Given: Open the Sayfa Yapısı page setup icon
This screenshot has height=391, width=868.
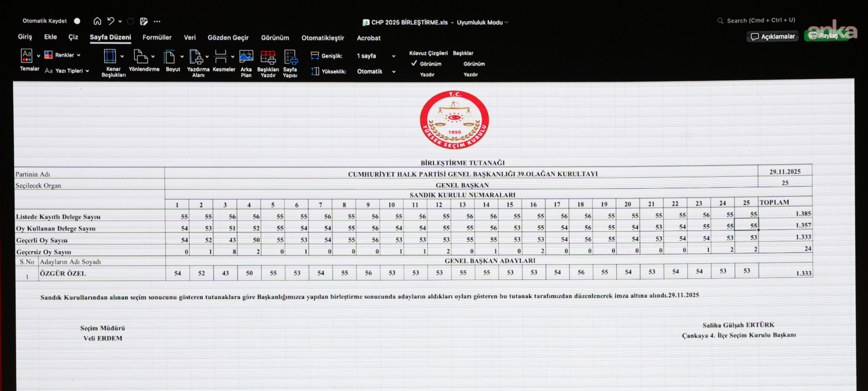Looking at the screenshot, I should [x=290, y=57].
